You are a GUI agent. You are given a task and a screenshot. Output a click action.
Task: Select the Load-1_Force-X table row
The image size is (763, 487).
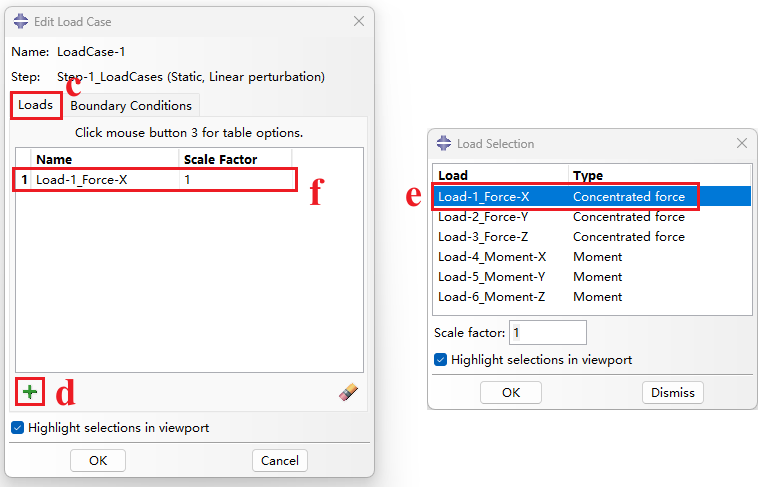pyautogui.click(x=155, y=180)
